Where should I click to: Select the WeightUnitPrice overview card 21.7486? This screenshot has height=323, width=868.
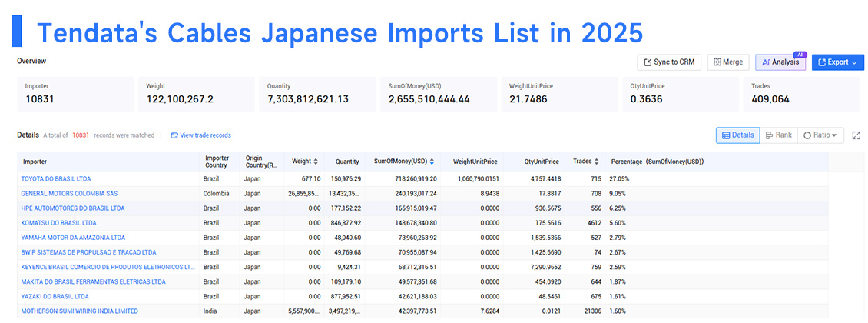point(560,94)
